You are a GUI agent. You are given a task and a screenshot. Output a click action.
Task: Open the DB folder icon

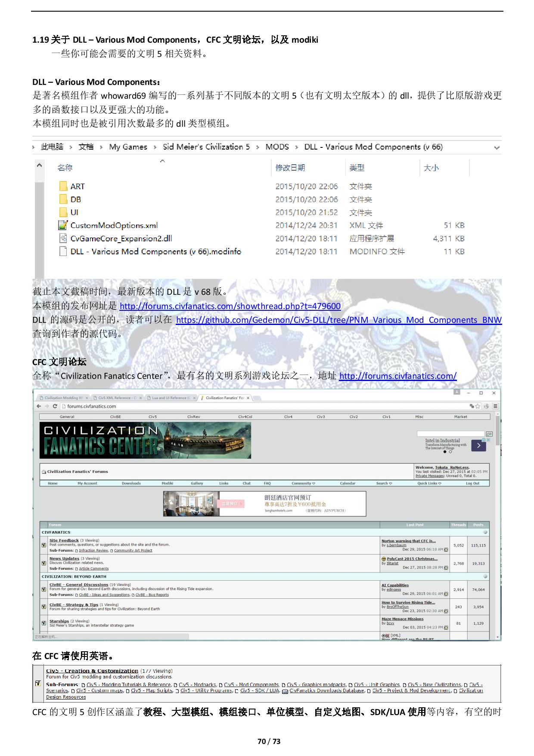click(x=63, y=199)
